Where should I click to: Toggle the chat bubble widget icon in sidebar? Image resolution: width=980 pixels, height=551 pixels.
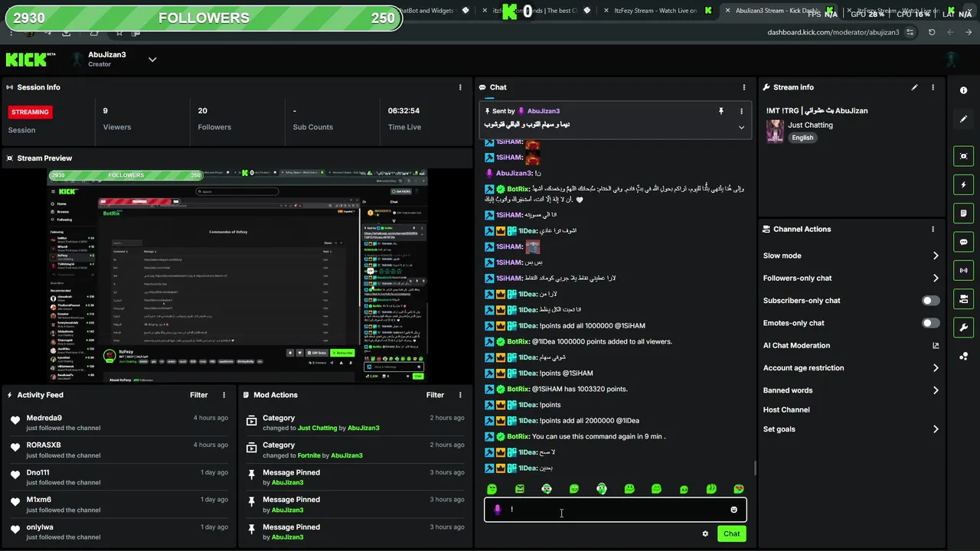pyautogui.click(x=963, y=242)
